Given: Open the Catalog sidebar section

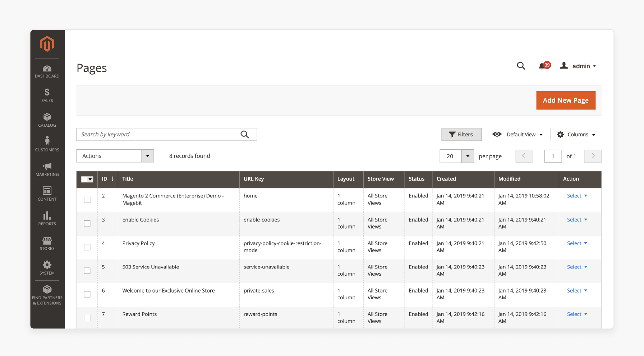Looking at the screenshot, I should point(47,120).
